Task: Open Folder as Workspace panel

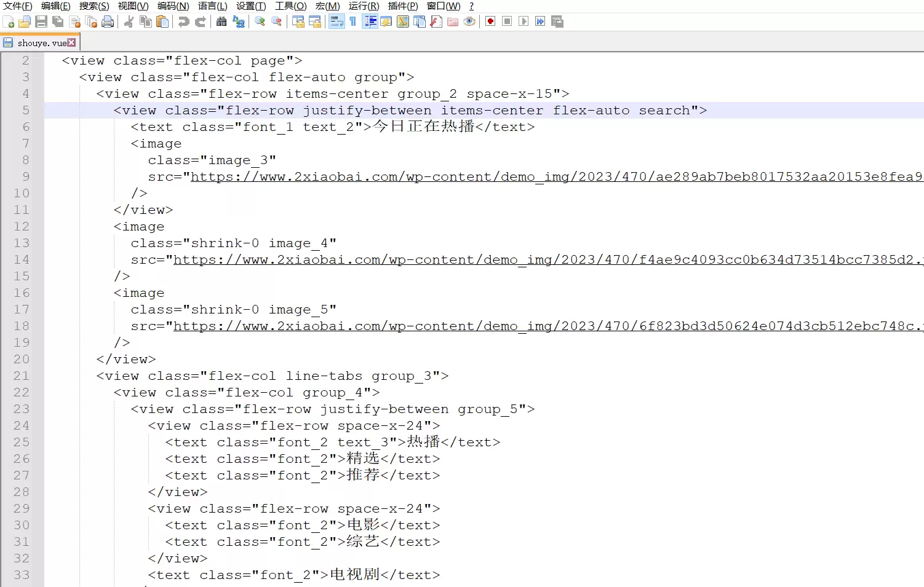Action: pyautogui.click(x=453, y=22)
